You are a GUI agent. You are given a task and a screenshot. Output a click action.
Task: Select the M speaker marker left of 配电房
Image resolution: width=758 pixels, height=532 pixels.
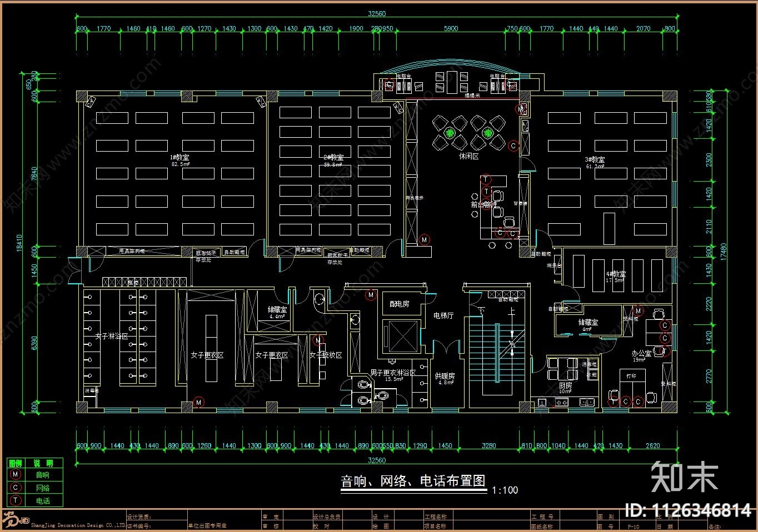(x=371, y=295)
